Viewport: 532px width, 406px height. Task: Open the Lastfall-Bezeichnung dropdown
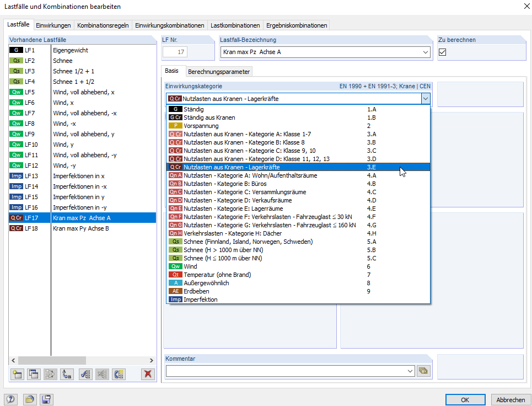click(x=426, y=52)
